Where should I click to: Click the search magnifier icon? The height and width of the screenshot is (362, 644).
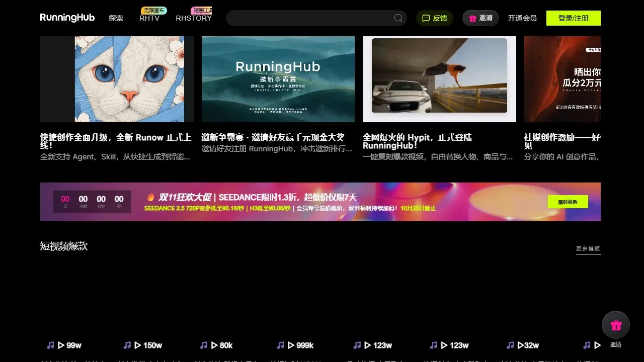[398, 18]
